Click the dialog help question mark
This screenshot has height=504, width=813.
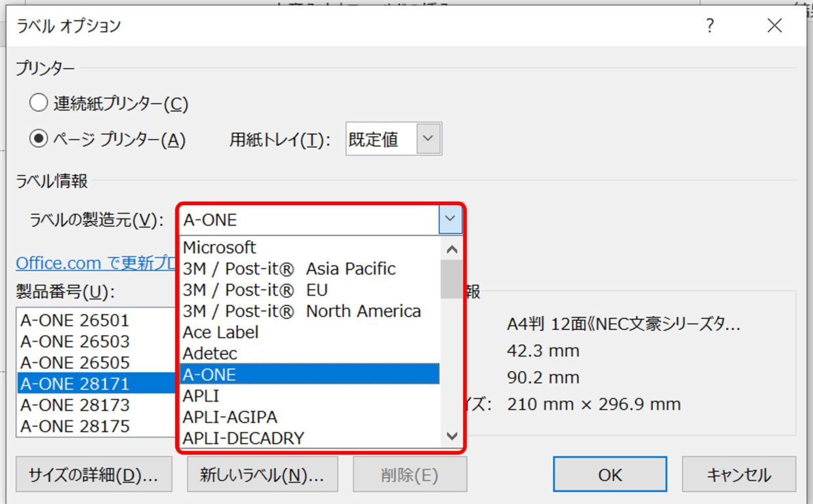[x=709, y=26]
